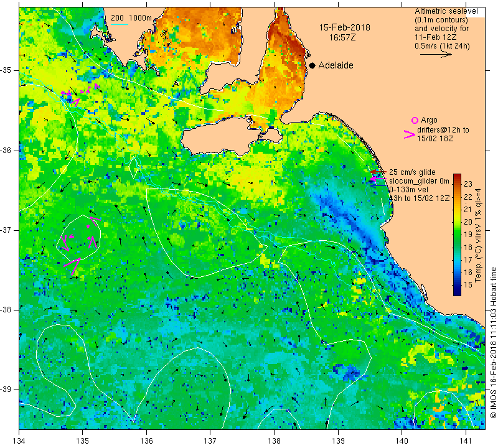Click the magenta drifters arrowhead legend symbol

point(410,134)
